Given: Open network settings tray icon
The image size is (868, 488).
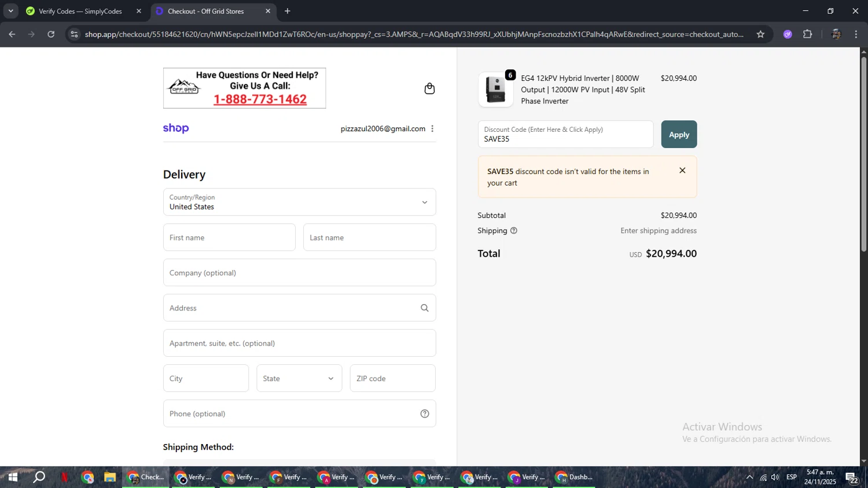Looking at the screenshot, I should 763,477.
